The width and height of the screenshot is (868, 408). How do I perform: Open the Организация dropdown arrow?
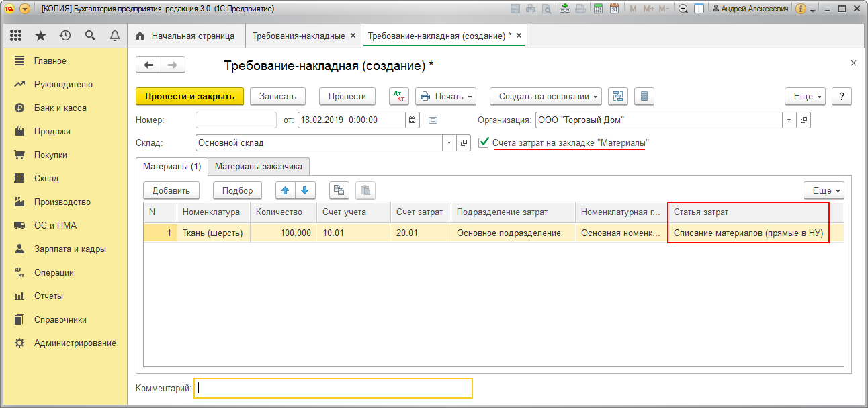(x=788, y=120)
